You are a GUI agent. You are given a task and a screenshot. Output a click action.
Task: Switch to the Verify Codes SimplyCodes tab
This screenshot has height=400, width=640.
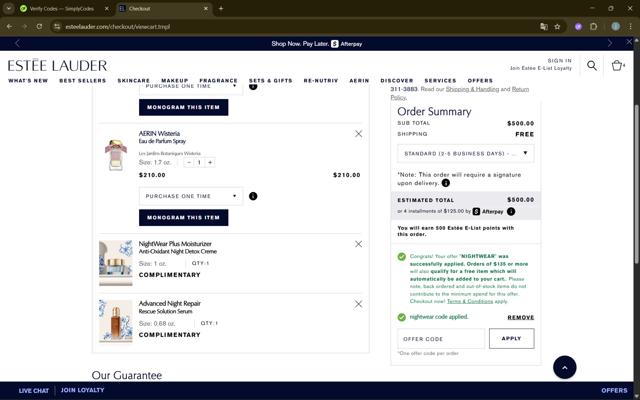tap(61, 9)
